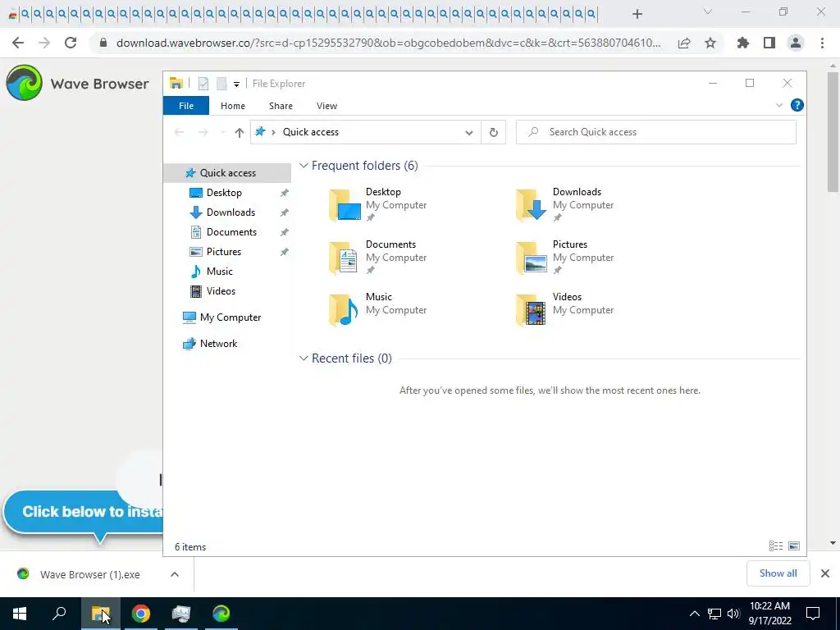Open the Chrome three-dot menu
Screen dimensions: 840x630
point(822,43)
